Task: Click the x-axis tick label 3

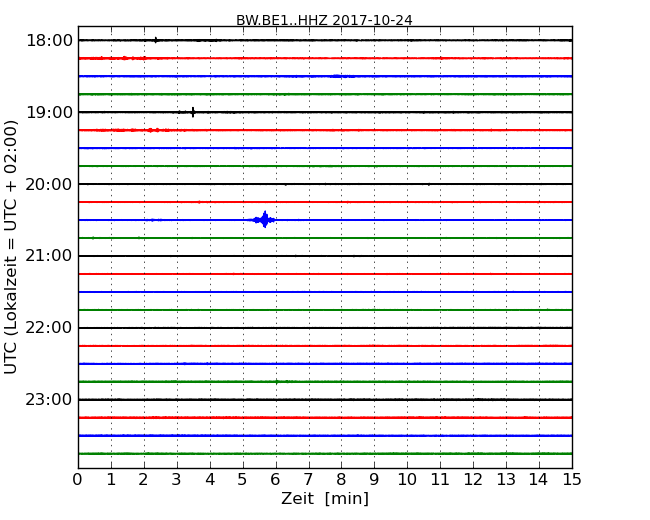Action: point(177,479)
